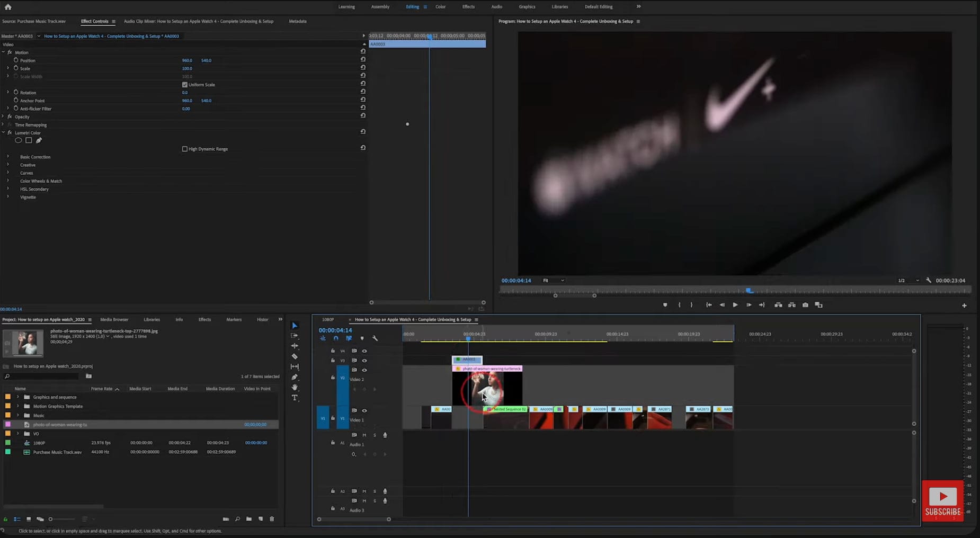Toggle V3 track output eye
Viewport: 980px width, 538px height.
tap(364, 361)
